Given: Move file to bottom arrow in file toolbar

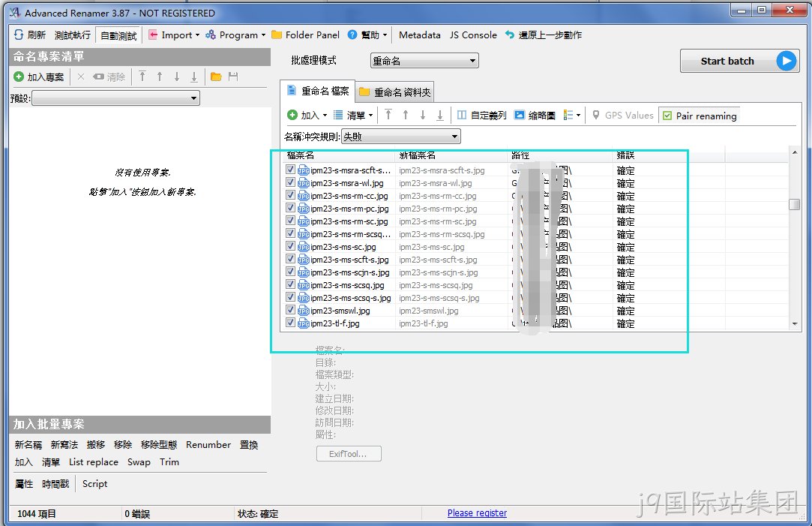Looking at the screenshot, I should point(440,115).
